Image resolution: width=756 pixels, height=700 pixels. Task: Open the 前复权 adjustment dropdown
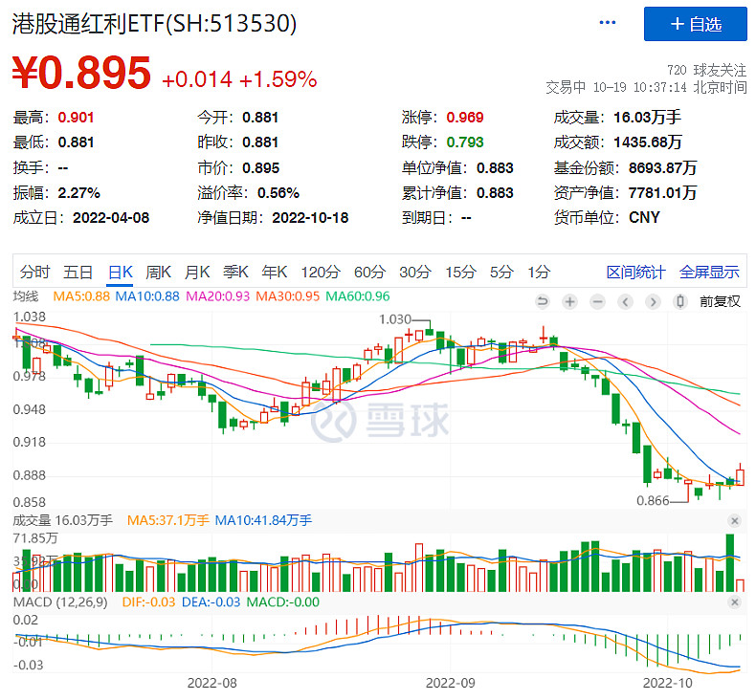[x=720, y=302]
